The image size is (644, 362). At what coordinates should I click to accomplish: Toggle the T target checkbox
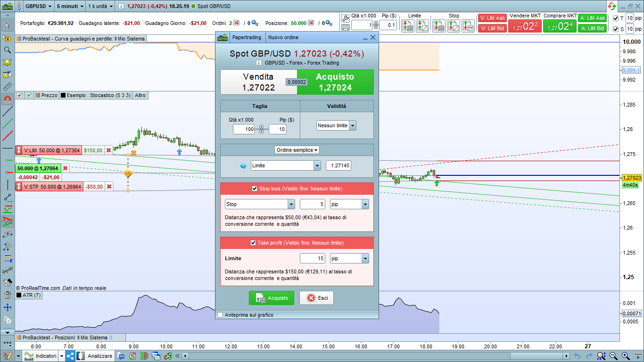(615, 18)
